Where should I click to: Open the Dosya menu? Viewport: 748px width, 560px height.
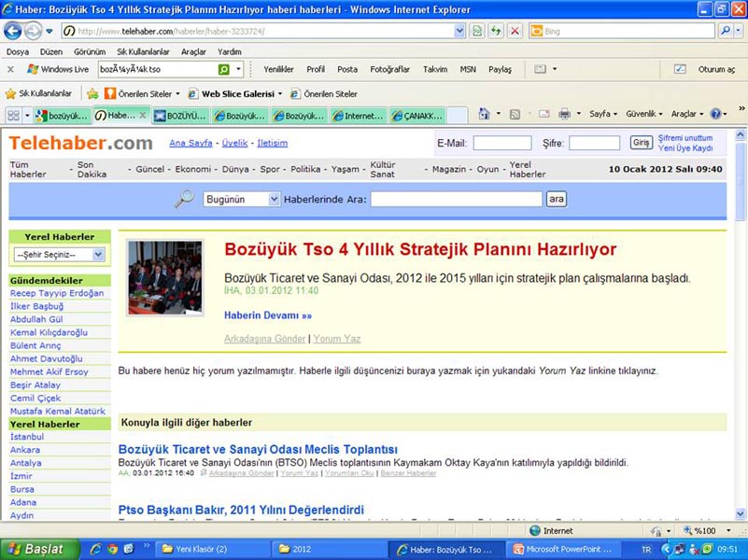(18, 51)
